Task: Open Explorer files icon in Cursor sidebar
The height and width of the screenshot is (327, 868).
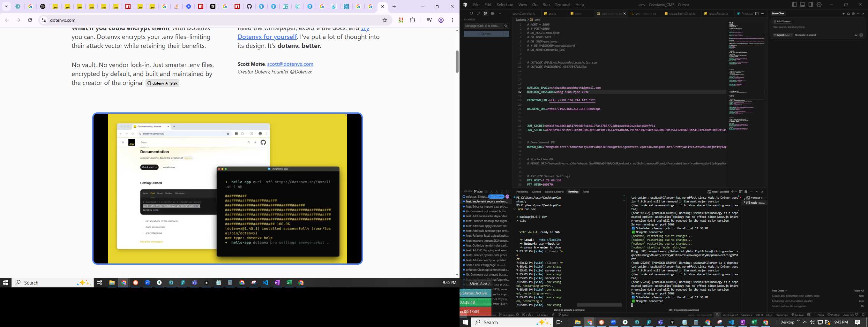Action: [x=471, y=13]
